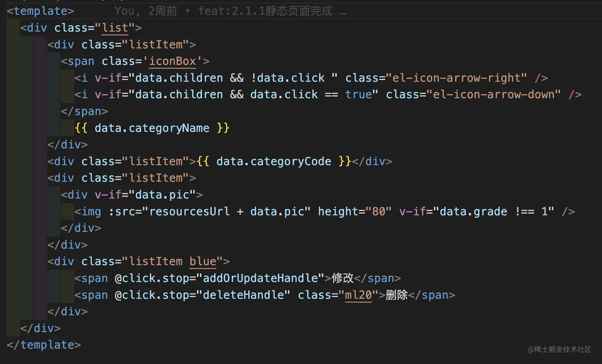Click the 'deleteHandle' handler name
The image size is (602, 364).
pyautogui.click(x=243, y=295)
